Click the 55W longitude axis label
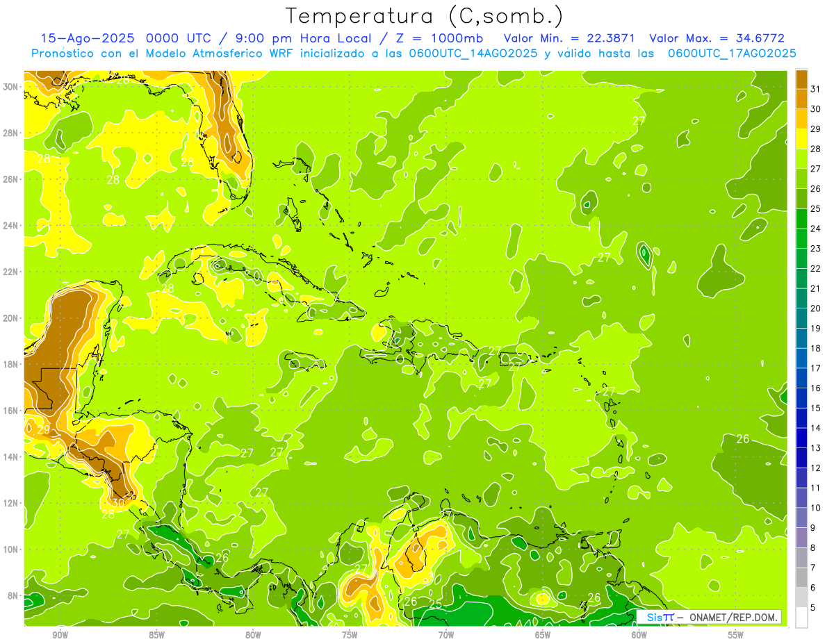834x644 pixels. click(x=736, y=635)
